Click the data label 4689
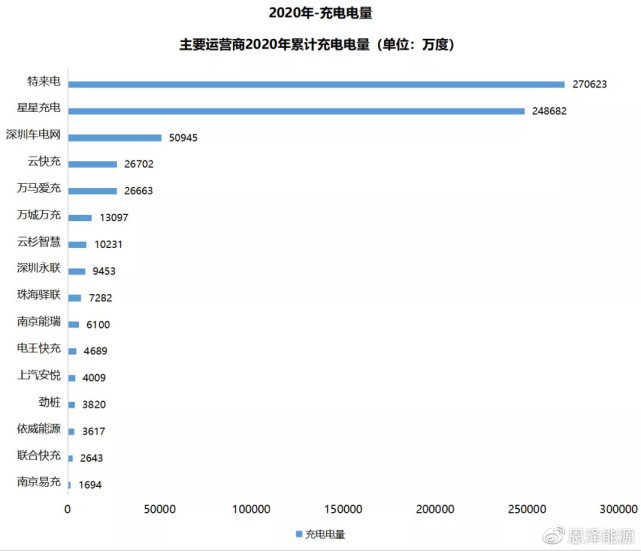Image resolution: width=641 pixels, height=551 pixels. (95, 351)
